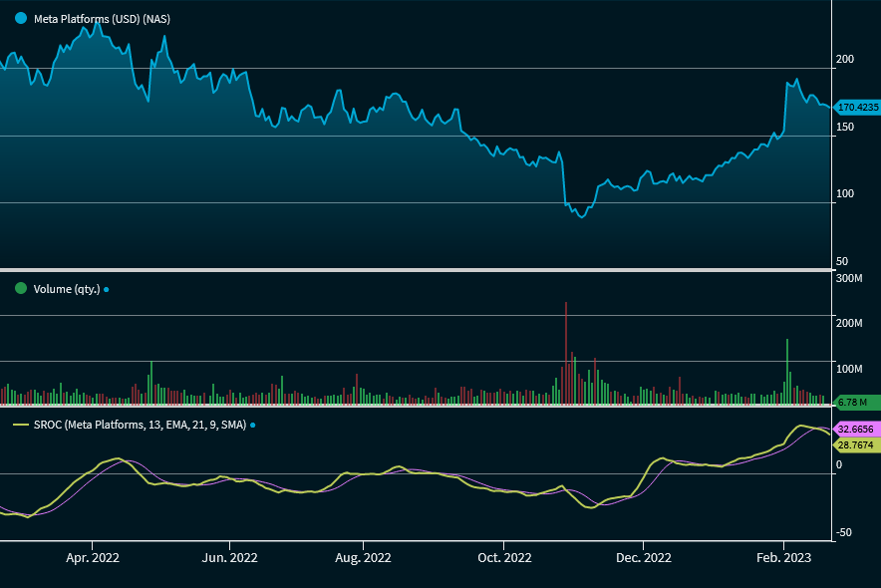Click the yellow 28.7674 SROC value tag

pos(855,444)
